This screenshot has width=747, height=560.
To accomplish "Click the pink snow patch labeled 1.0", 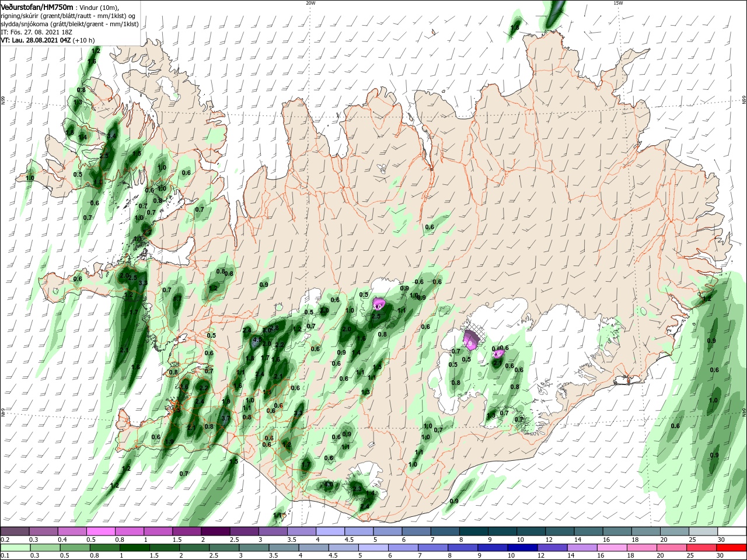I will (378, 304).
